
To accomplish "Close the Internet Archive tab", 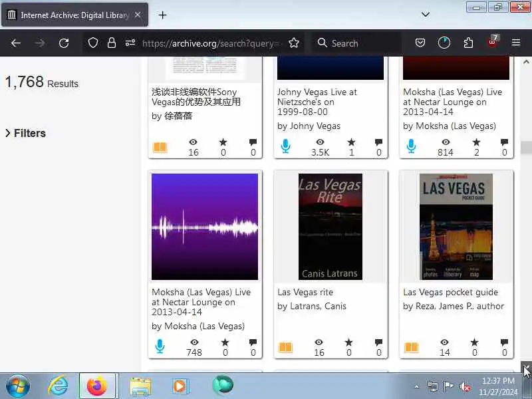I will 138,15.
